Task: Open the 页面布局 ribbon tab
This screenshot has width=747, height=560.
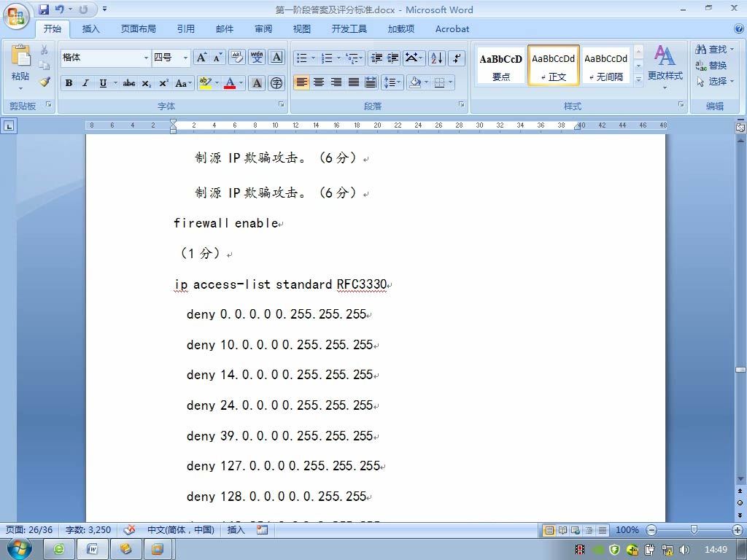Action: 138,29
